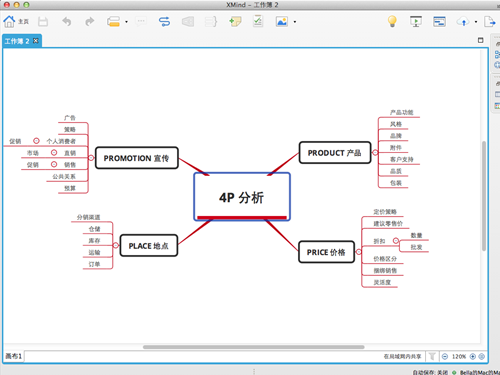The width and height of the screenshot is (500, 375).
Task: Collapse the PRODUCT 产品 subtopics circle
Action: [x=375, y=153]
